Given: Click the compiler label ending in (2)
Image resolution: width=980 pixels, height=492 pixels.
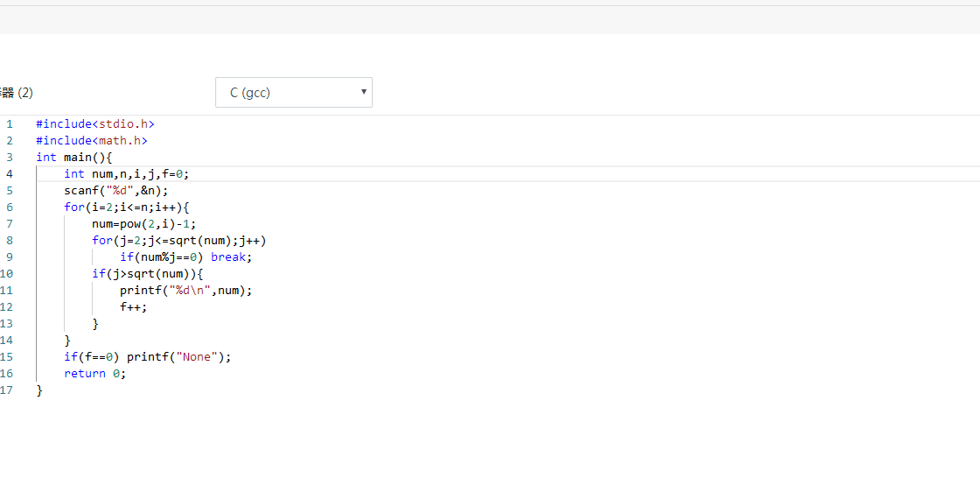Looking at the screenshot, I should 17,93.
